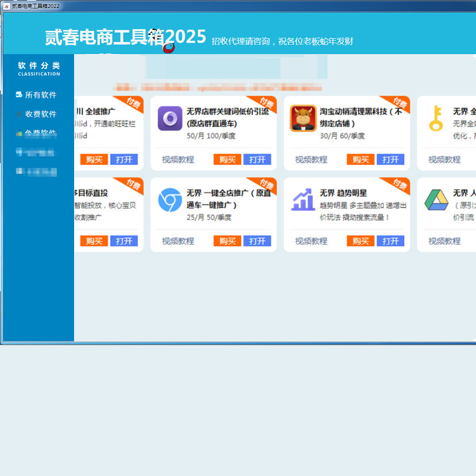This screenshot has height=476, width=476.
Task: Select the 收费软件 category
Action: coord(41,114)
